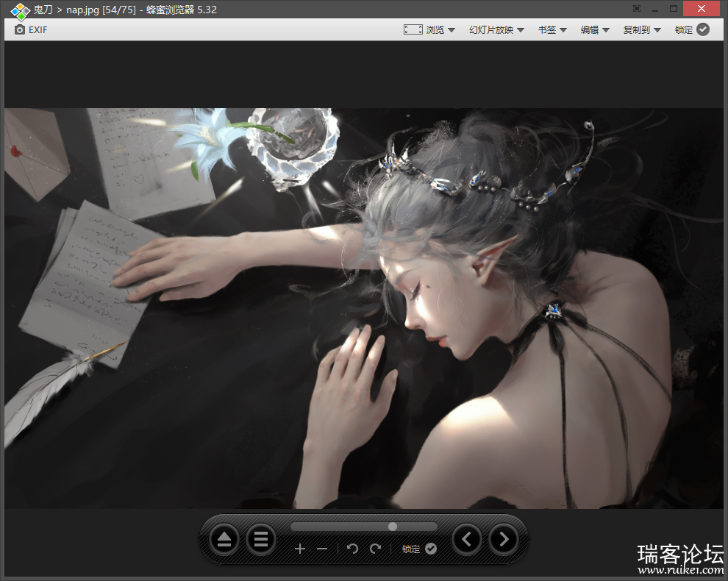Open the 书签 bookmarks dropdown

[552, 29]
